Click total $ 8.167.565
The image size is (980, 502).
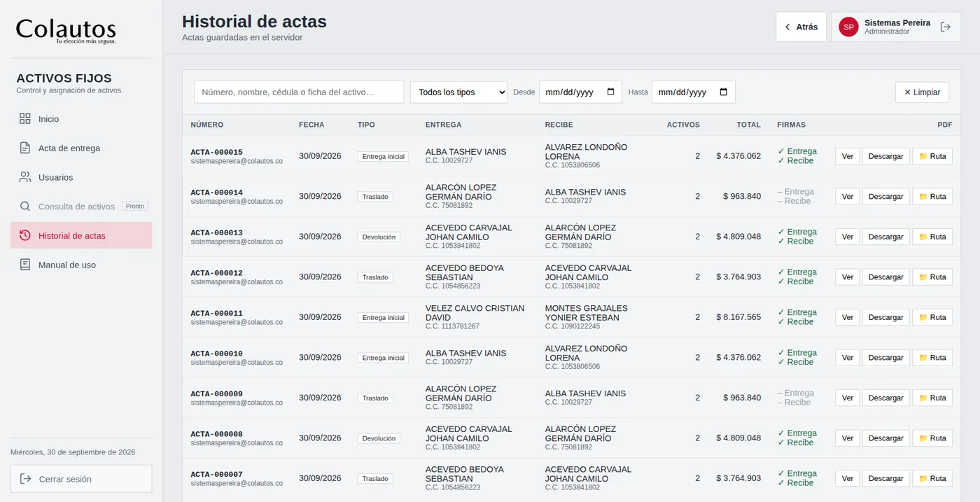[738, 317]
